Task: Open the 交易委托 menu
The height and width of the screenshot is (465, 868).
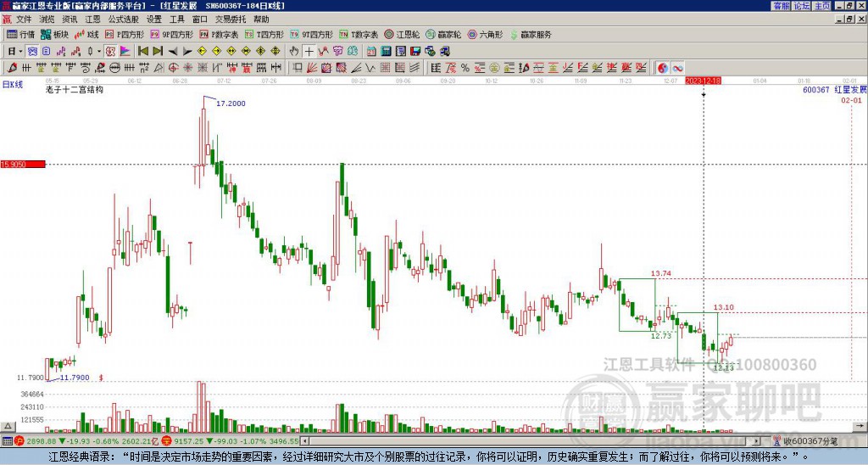Action: pyautogui.click(x=231, y=20)
